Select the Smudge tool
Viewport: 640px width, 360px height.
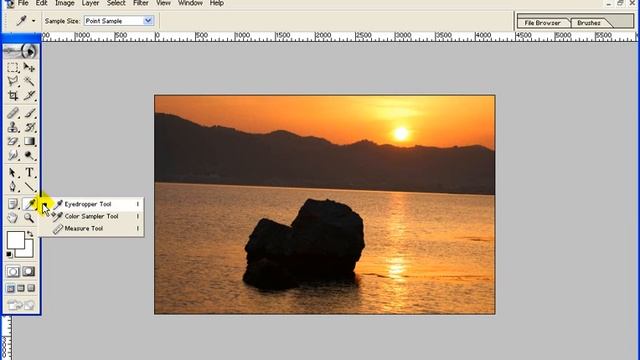(x=13, y=156)
